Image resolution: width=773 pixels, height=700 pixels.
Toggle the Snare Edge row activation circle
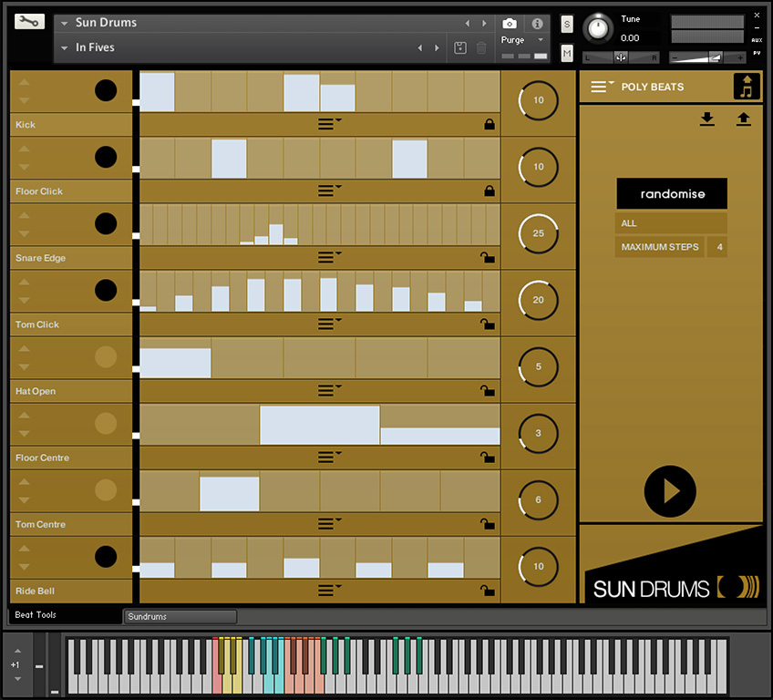[106, 223]
